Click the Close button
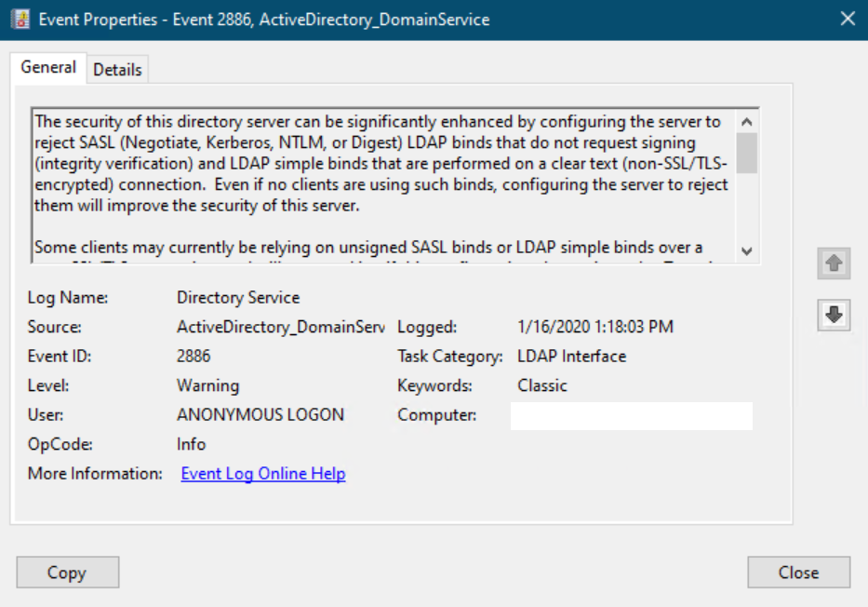This screenshot has height=607, width=868. pyautogui.click(x=798, y=573)
